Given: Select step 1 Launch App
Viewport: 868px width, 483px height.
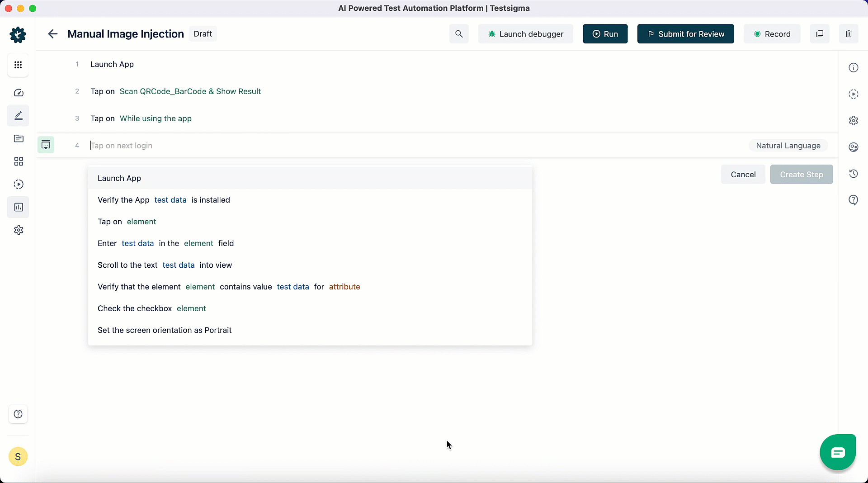Looking at the screenshot, I should pos(112,64).
